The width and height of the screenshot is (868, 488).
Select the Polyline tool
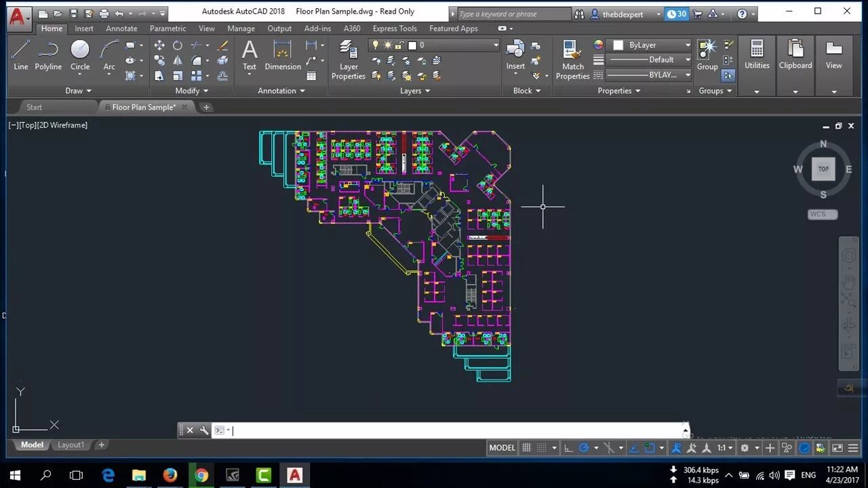(x=48, y=55)
